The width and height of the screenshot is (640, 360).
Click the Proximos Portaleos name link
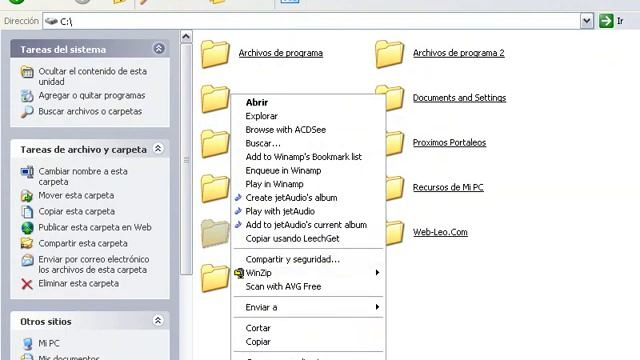click(x=449, y=143)
